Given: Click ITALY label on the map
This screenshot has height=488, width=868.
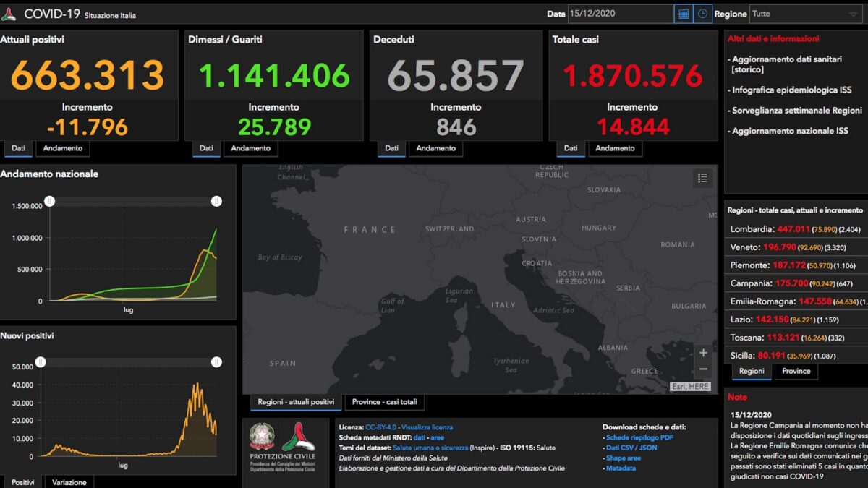Looking at the screenshot, I should (x=503, y=305).
